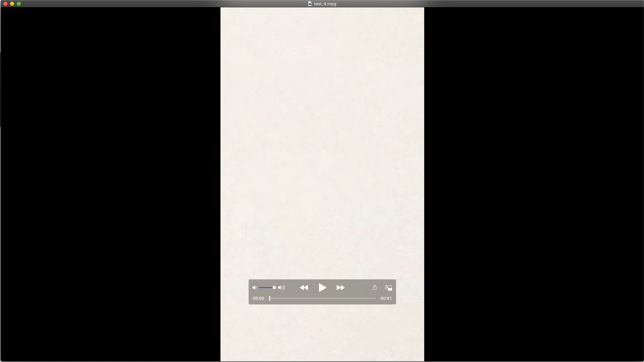Screen dimensions: 644x362
Task: Mute audio with low-volume speaker icon
Action: point(254,288)
